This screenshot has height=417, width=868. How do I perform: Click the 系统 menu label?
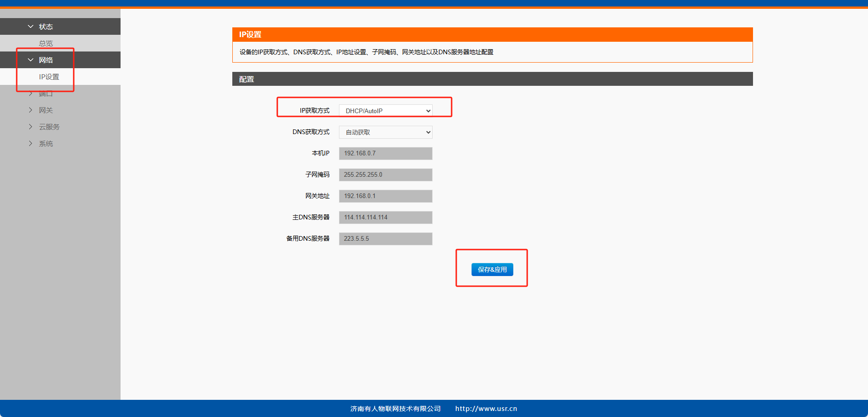46,144
